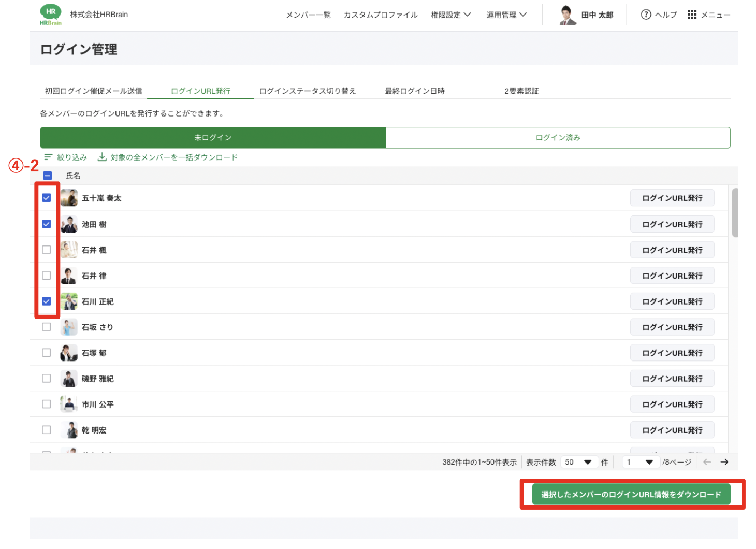Viewport: 756px width, 549px height.
Task: Open the page number selector
Action: [640, 462]
